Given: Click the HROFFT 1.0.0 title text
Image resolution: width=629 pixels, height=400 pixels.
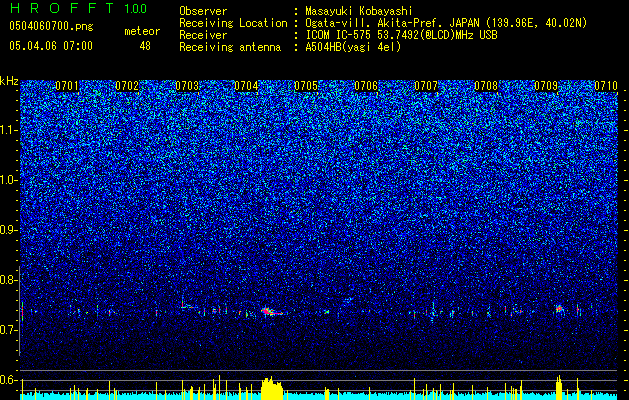Looking at the screenshot, I should (x=78, y=8).
